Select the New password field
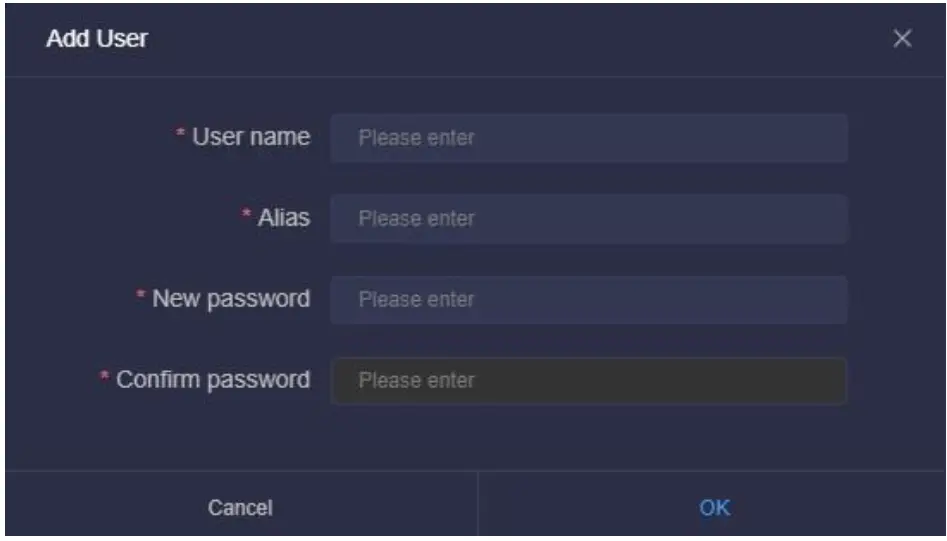 coord(588,299)
